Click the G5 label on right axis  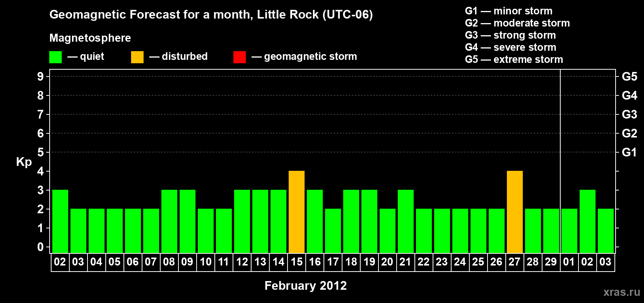click(629, 77)
